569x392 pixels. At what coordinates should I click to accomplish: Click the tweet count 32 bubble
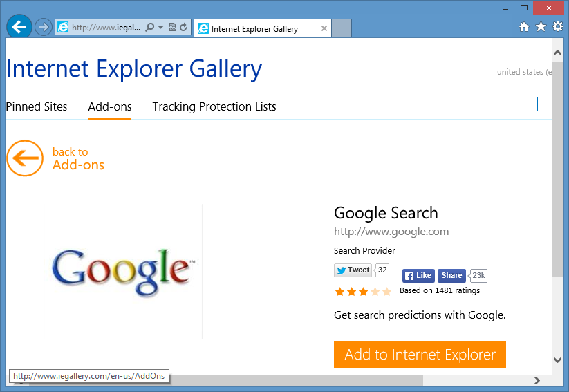(x=382, y=270)
